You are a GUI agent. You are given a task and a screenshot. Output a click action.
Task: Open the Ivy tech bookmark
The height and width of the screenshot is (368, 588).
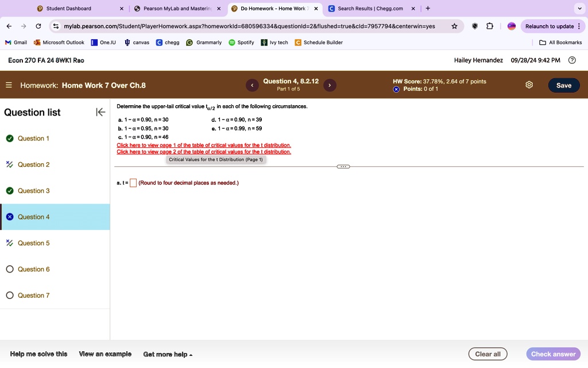274,43
